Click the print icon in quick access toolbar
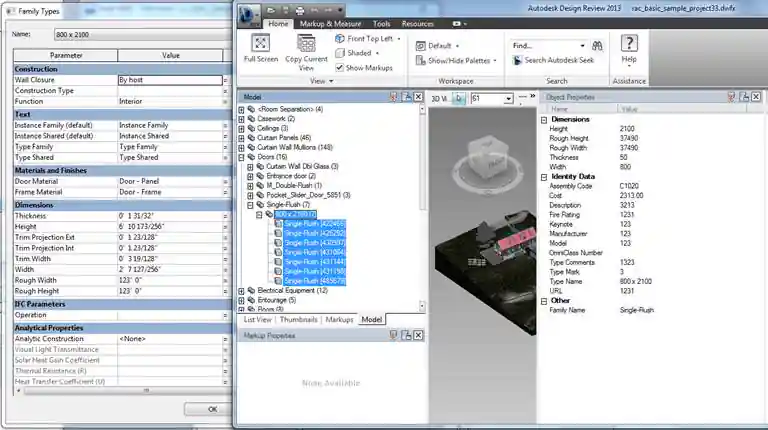 [300, 8]
